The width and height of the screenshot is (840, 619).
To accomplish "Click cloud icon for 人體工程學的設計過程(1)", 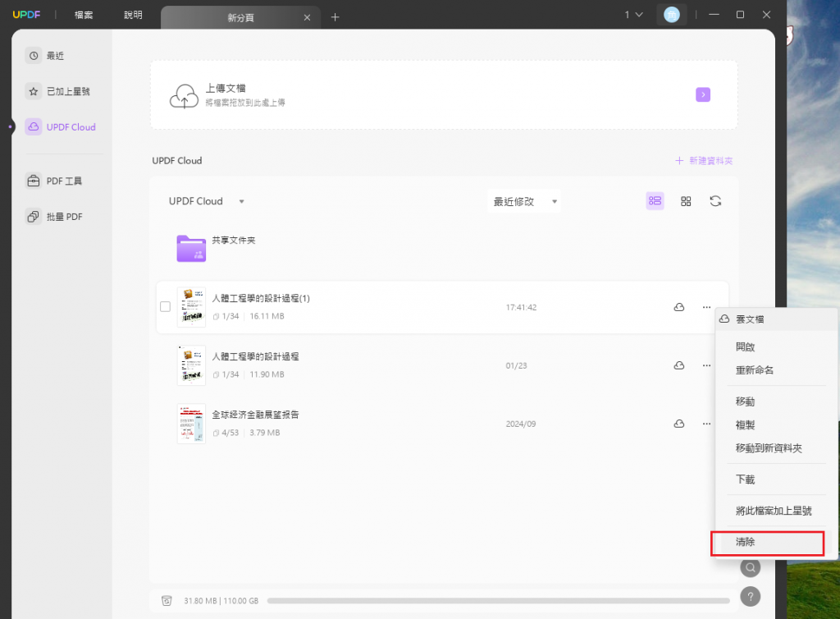I will tap(678, 307).
